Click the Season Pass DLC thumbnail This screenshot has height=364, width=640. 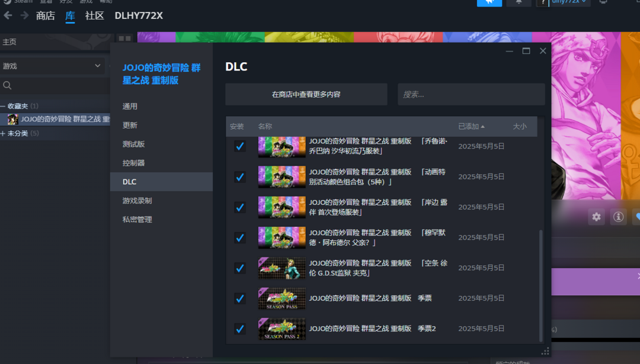coord(281,298)
